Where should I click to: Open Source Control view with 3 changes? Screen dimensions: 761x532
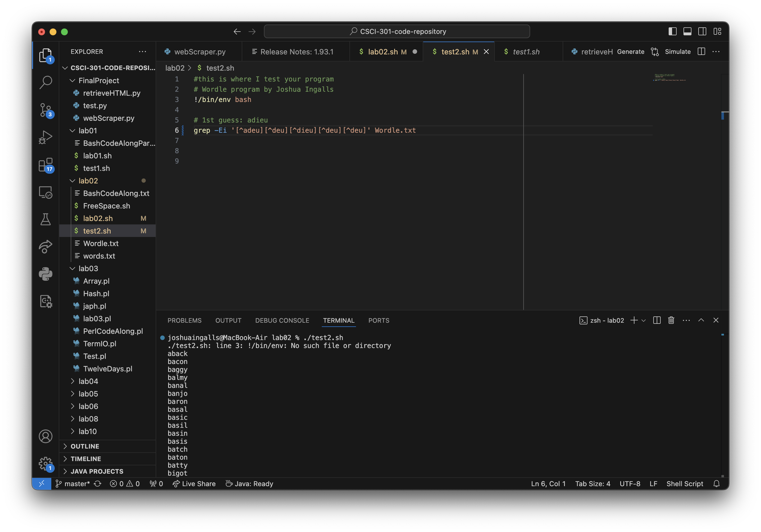tap(45, 110)
